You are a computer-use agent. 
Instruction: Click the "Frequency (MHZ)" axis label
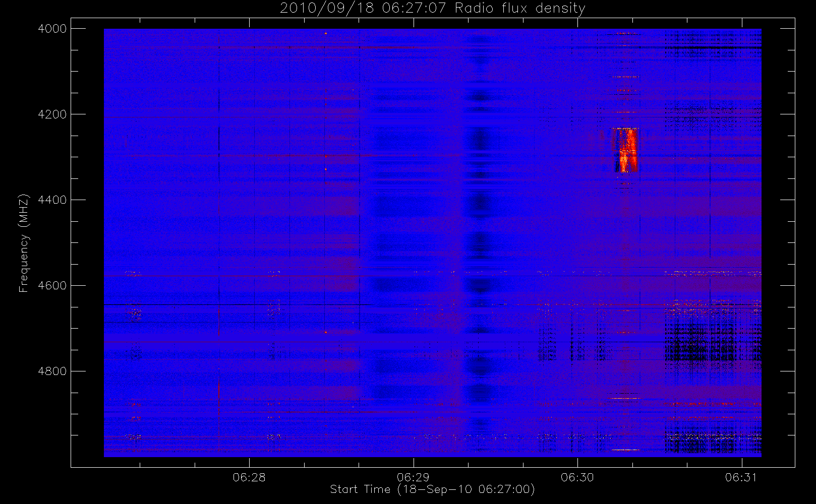(x=24, y=243)
